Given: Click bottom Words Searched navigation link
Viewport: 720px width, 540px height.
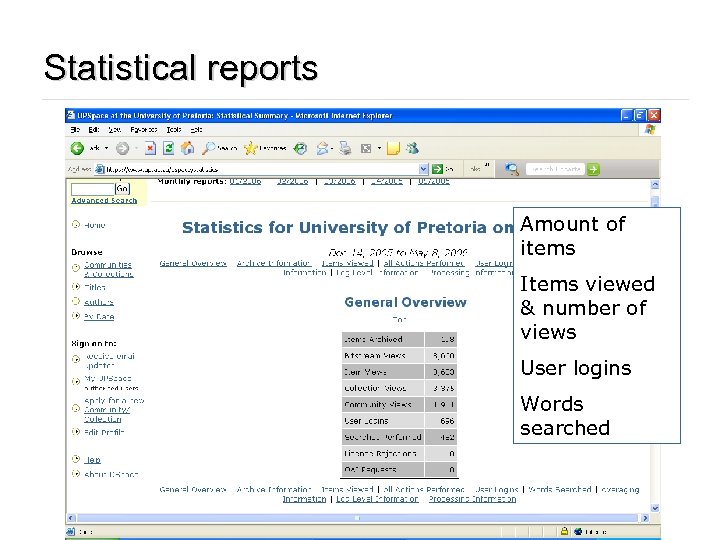Looking at the screenshot, I should coord(560,489).
